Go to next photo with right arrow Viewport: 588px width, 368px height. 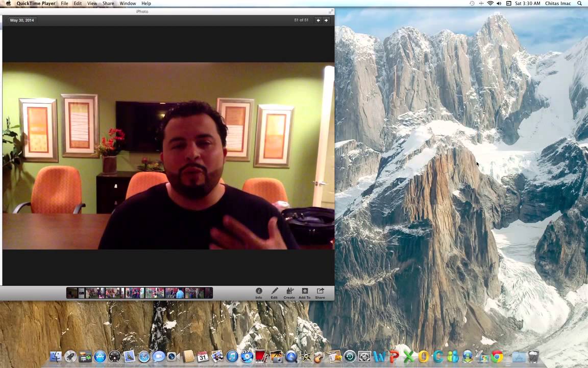326,20
